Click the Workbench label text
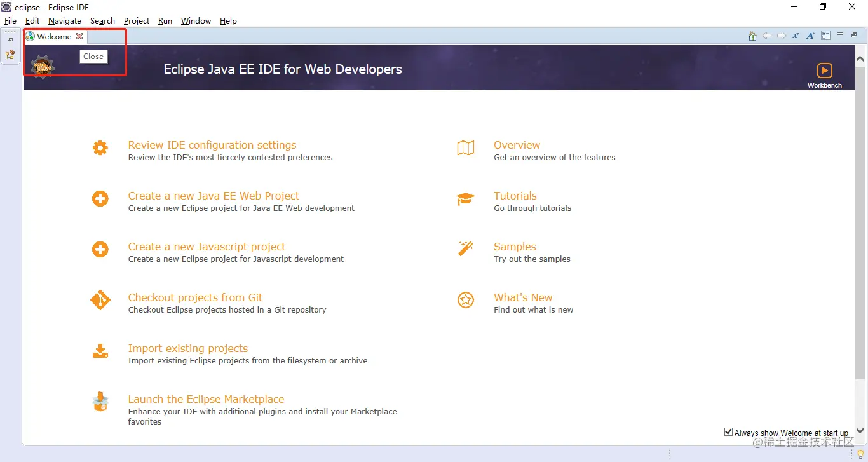The image size is (868, 462). (x=825, y=85)
